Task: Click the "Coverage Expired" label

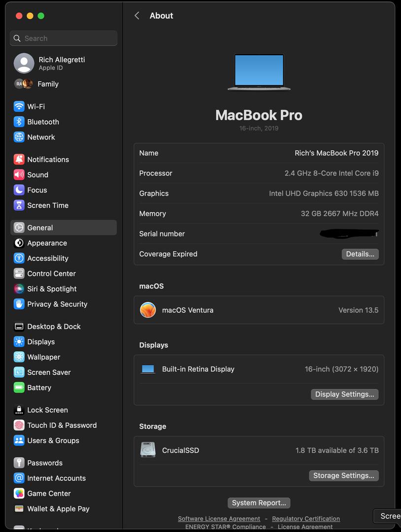Action: (168, 254)
